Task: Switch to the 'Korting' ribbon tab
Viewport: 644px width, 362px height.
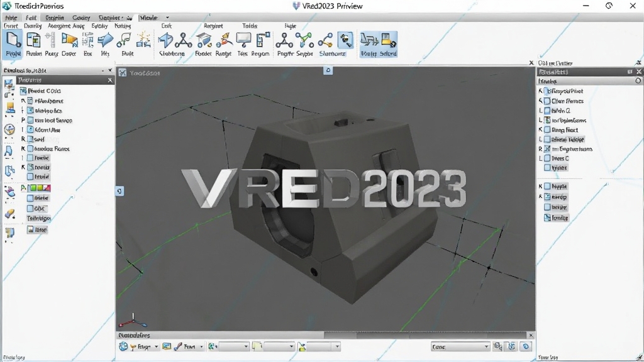Action: [x=123, y=26]
